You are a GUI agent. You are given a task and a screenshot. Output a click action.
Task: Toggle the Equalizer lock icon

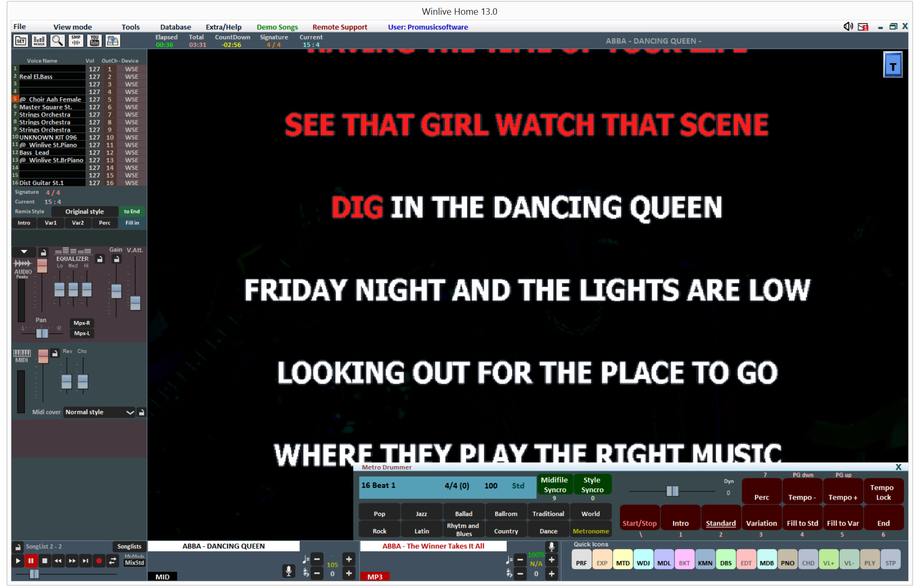(100, 259)
